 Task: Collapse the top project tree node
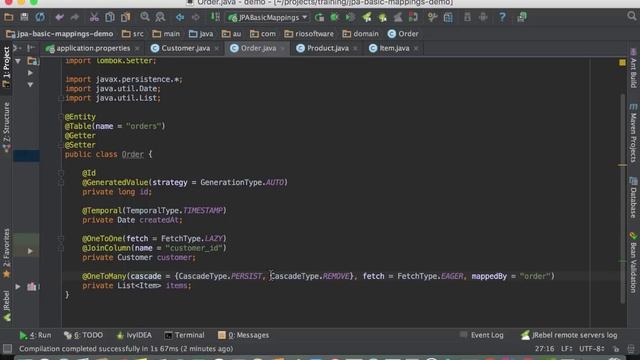tap(18, 61)
